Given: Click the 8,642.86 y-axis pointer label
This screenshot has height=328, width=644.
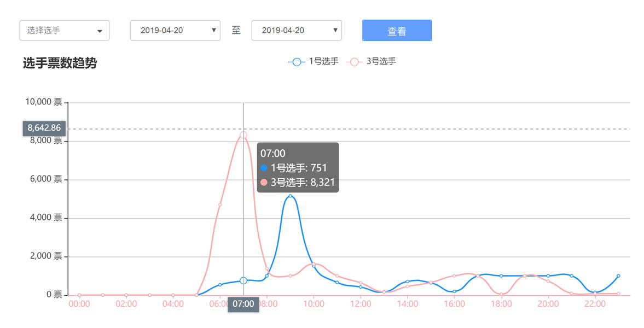Looking at the screenshot, I should click(44, 128).
